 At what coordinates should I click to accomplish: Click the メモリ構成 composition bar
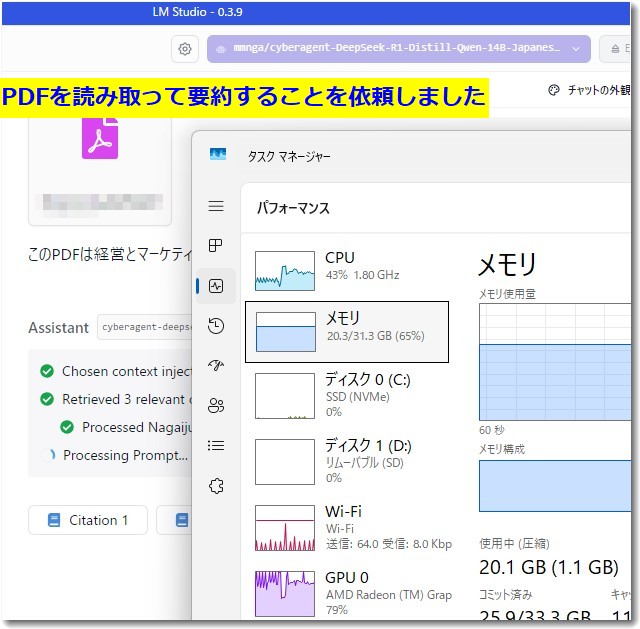click(x=555, y=486)
